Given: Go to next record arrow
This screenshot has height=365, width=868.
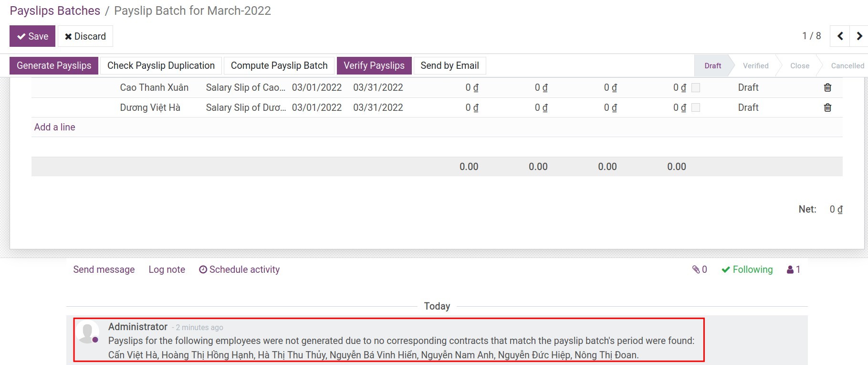Looking at the screenshot, I should (859, 36).
